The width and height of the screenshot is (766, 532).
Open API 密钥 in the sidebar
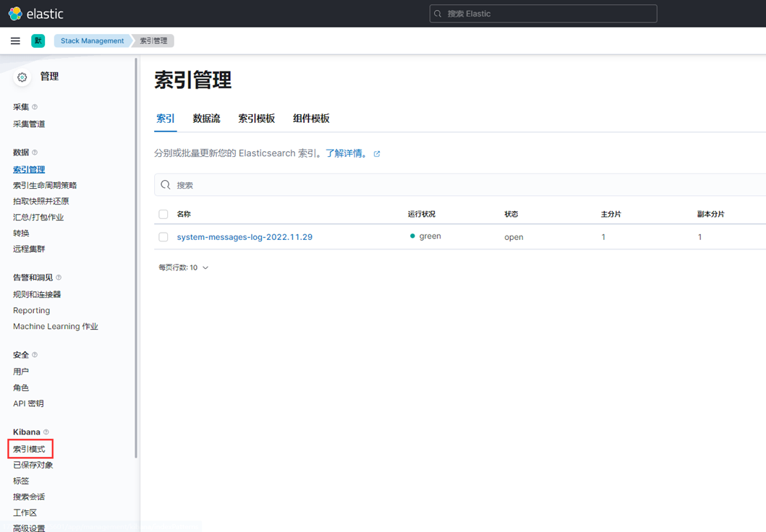(x=28, y=403)
